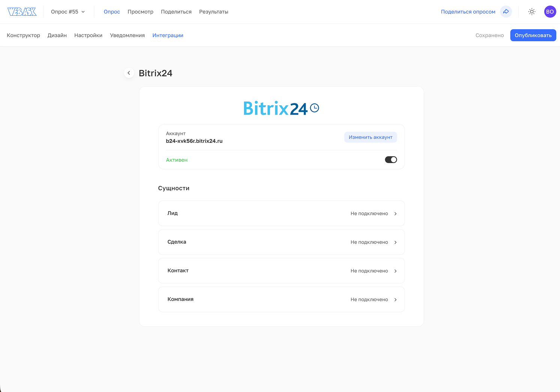Switch to the Просмотр tab

point(140,12)
